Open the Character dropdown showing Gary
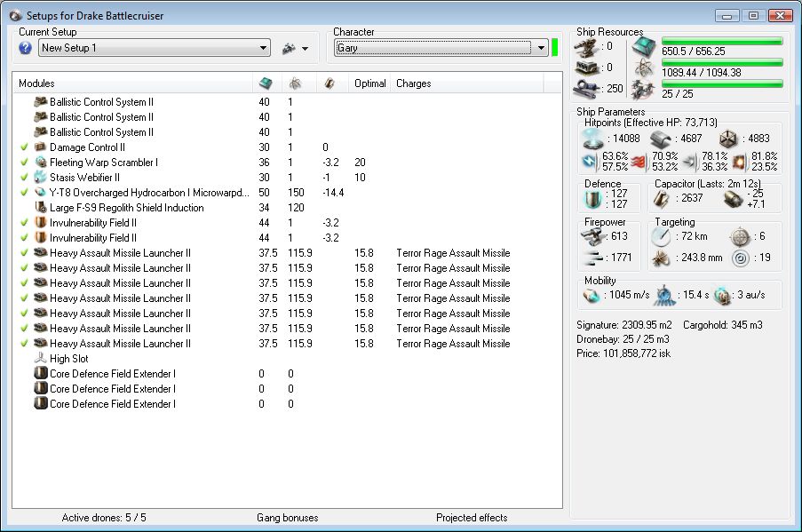This screenshot has height=532, width=802. (x=441, y=48)
